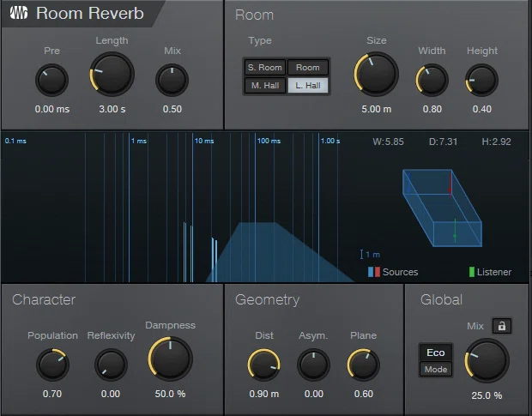This screenshot has height=416, width=532.
Task: Click the 0.50 Mix value
Action: [x=172, y=109]
